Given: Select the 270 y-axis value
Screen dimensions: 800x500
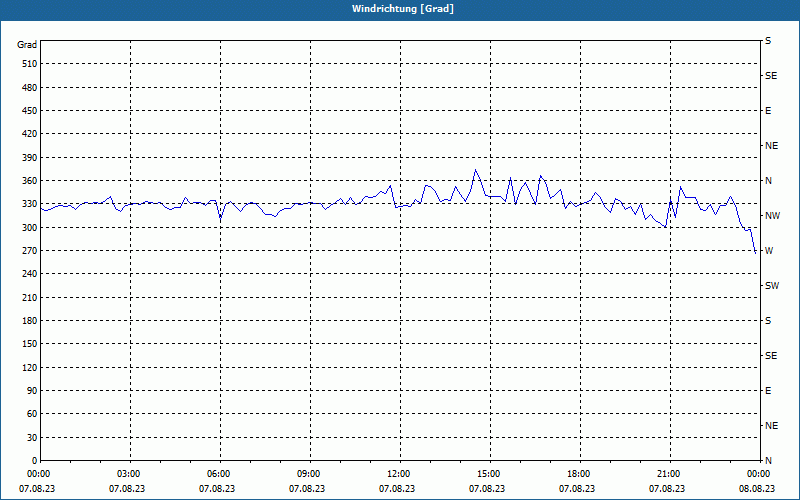Looking at the screenshot, I should tap(30, 251).
